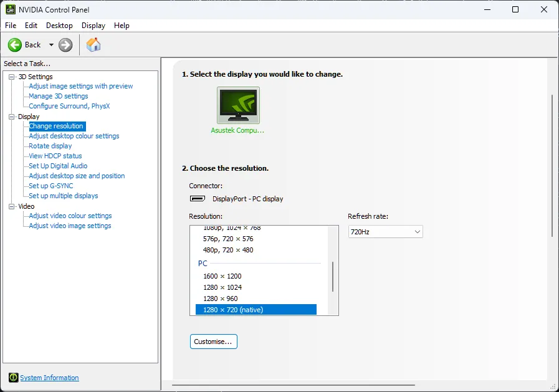Open the Desktop menu
Viewport: 559px width, 392px height.
click(59, 26)
